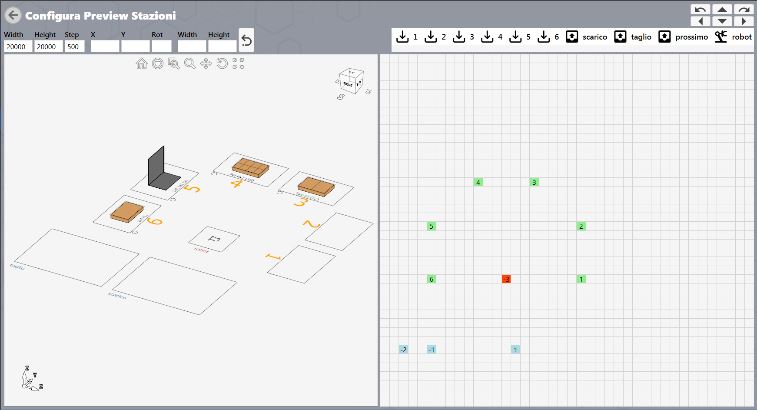
Task: Select green marker 6 on grid
Action: click(432, 279)
